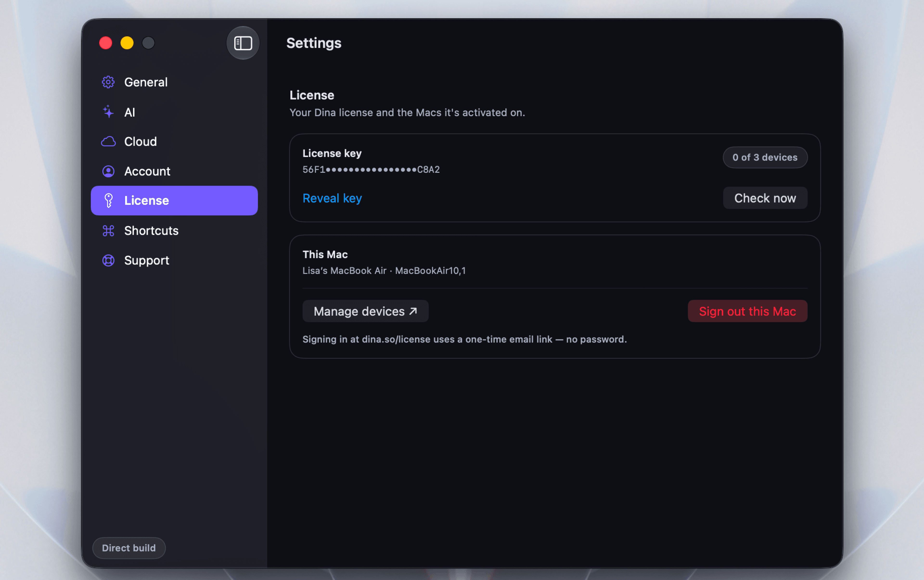Select the License label in sidebar
This screenshot has width=924, height=580.
click(x=147, y=201)
